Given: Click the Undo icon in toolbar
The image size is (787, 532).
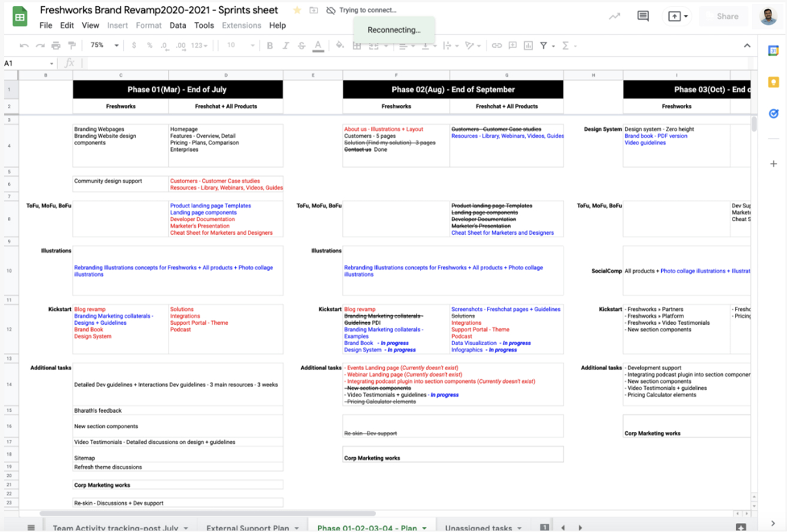Looking at the screenshot, I should click(x=25, y=46).
